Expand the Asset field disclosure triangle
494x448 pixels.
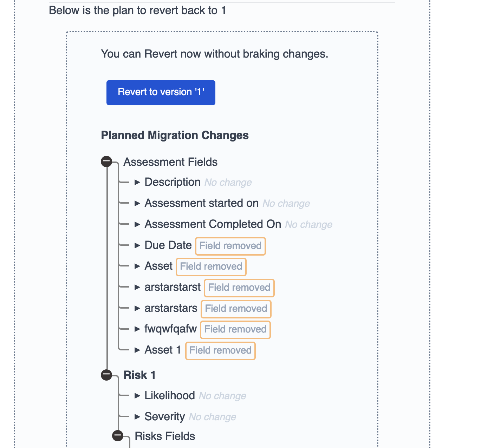(137, 266)
